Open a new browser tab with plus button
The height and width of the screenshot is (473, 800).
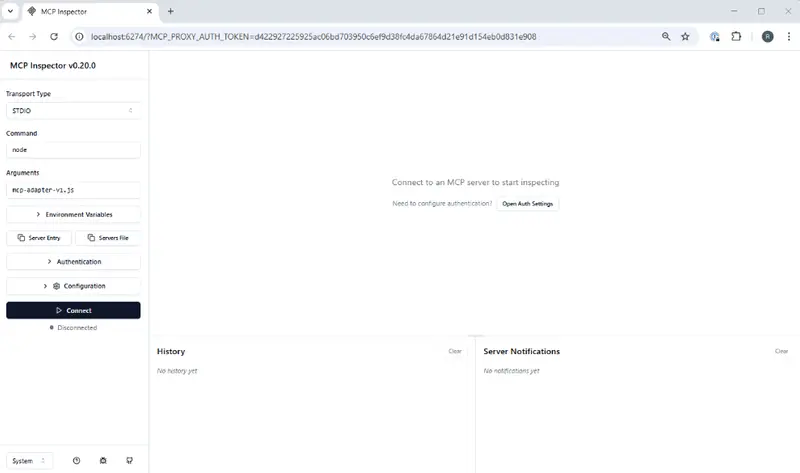[170, 11]
